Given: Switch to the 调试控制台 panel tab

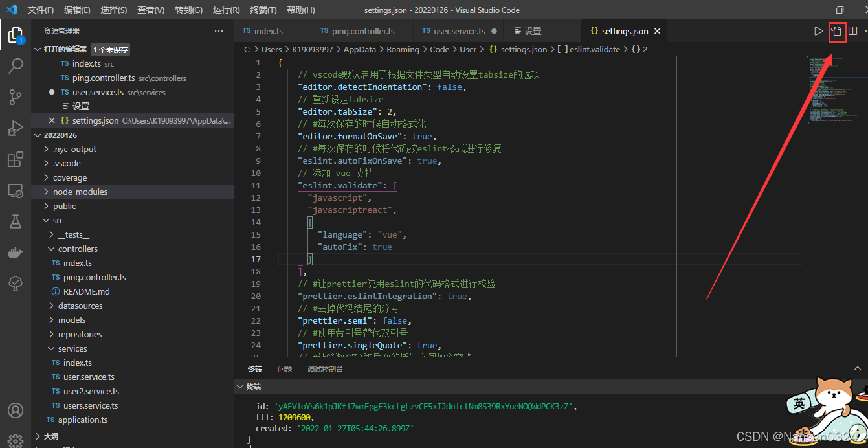Looking at the screenshot, I should (325, 369).
